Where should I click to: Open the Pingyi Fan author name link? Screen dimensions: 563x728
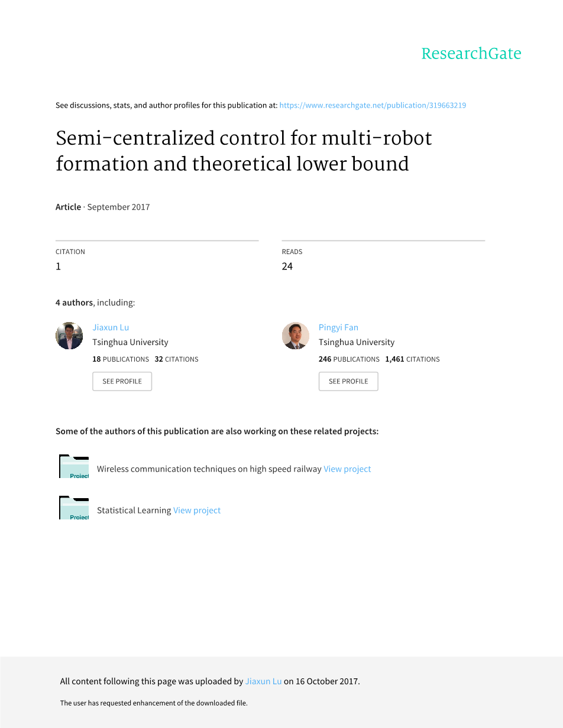(338, 327)
